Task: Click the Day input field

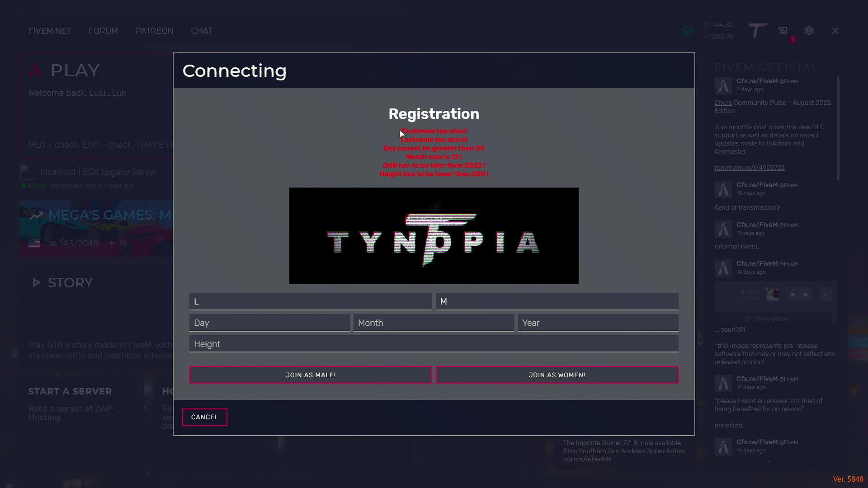Action: [269, 322]
